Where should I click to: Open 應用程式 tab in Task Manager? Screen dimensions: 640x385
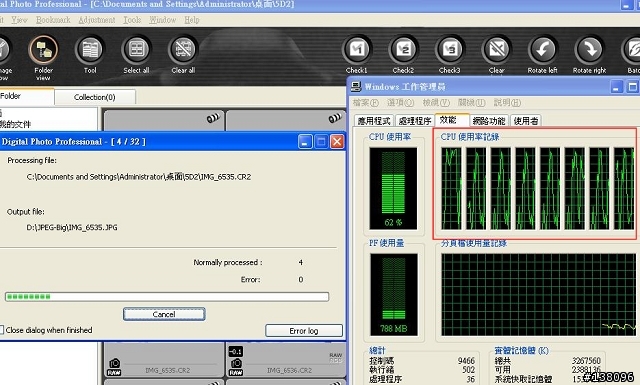click(x=374, y=120)
